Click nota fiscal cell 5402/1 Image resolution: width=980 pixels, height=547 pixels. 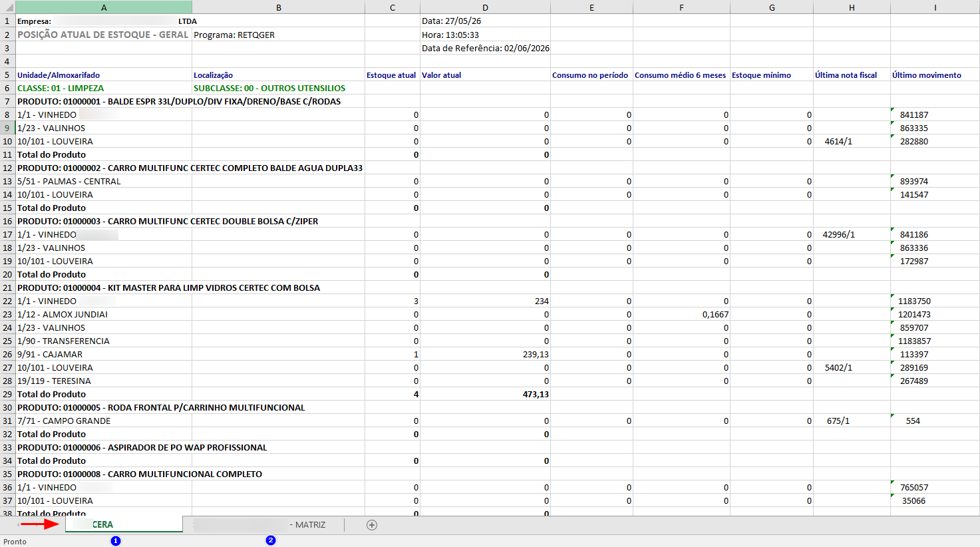(852, 367)
